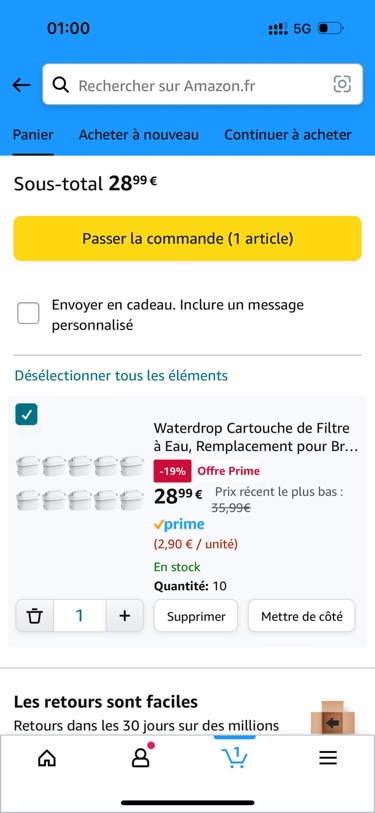Open the hamburger menu icon
The width and height of the screenshot is (375, 813).
click(x=328, y=758)
